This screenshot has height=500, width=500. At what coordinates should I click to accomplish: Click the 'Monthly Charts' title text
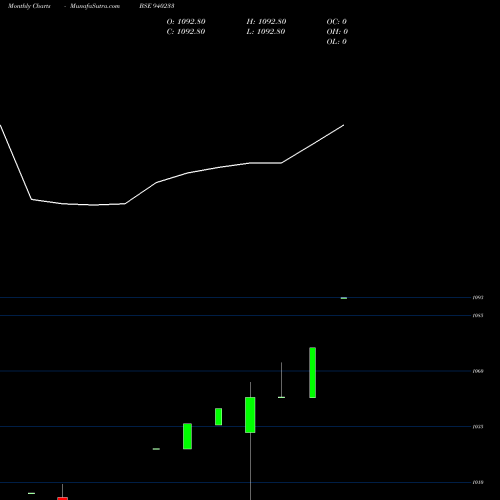(x=29, y=6)
